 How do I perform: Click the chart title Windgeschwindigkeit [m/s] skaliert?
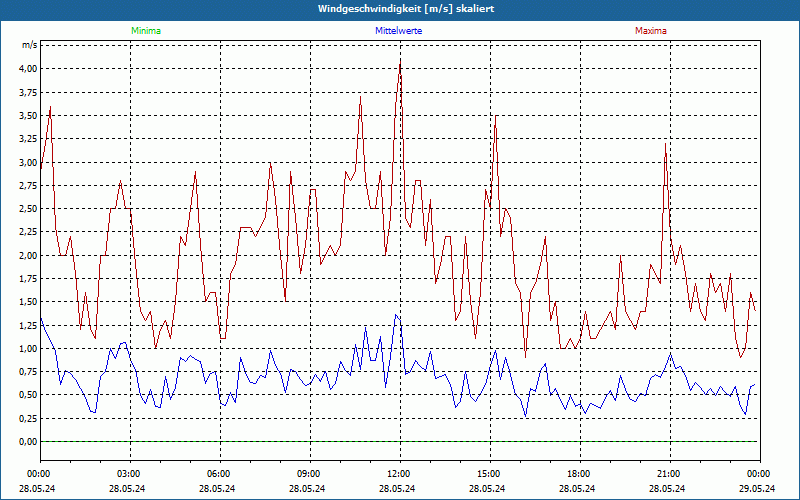[x=406, y=9]
